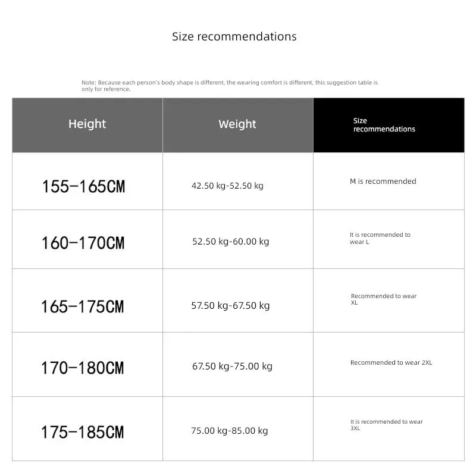Click the Size recommendations title
This screenshot has height=476, width=476.
[x=234, y=36]
